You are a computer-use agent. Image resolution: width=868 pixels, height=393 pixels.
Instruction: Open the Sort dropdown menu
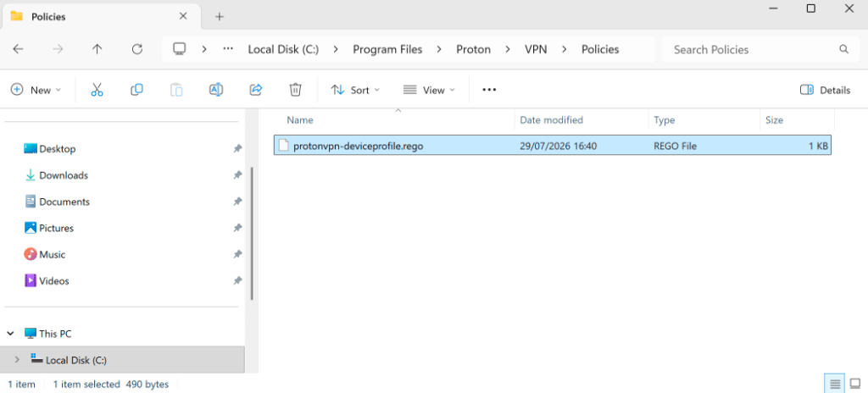pyautogui.click(x=355, y=90)
